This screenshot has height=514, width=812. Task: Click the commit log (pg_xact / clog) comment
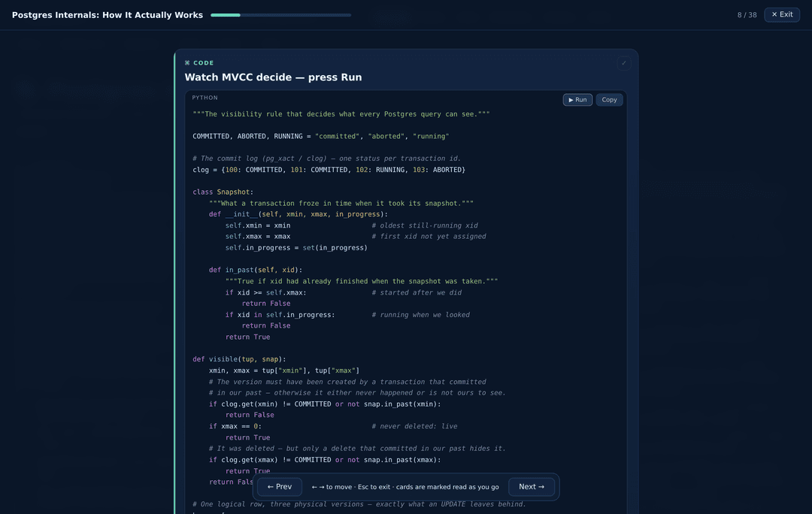click(326, 159)
